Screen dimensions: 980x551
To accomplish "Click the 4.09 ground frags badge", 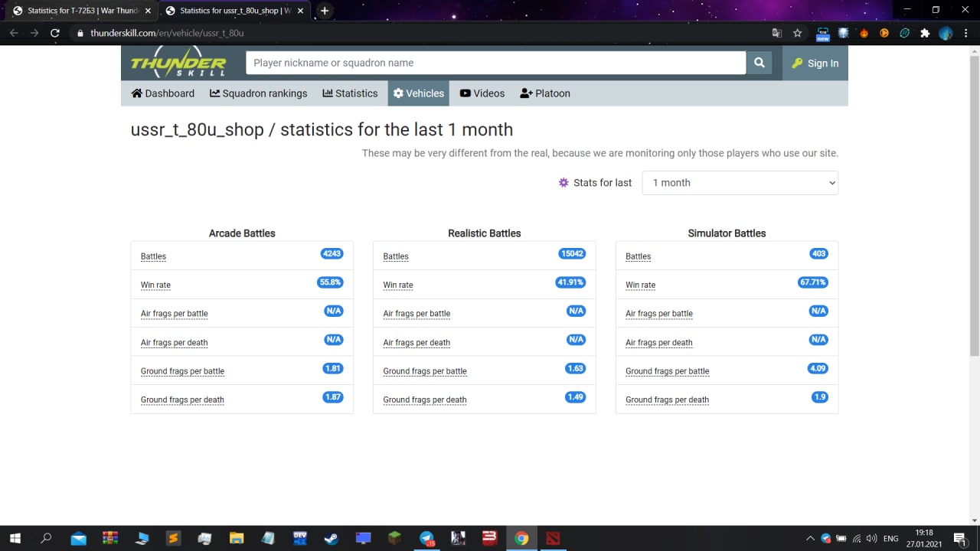I will point(818,368).
